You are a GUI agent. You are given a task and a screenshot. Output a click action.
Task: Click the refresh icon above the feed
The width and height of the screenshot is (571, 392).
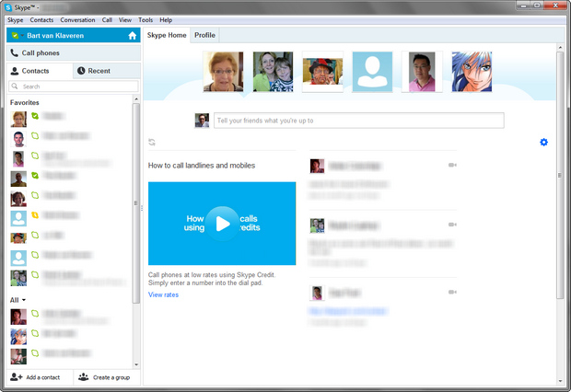click(x=152, y=142)
